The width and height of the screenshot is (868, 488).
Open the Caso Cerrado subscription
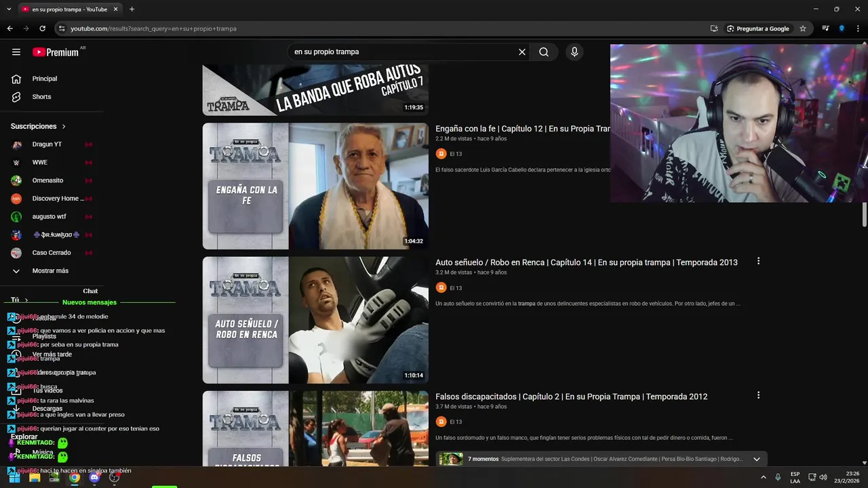click(x=52, y=253)
